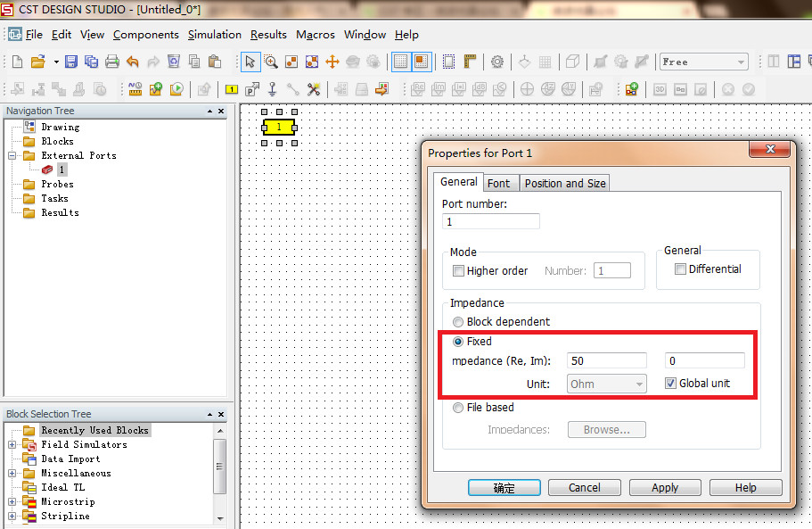Click the yellow ruler icon
The image size is (812, 529).
coord(470,62)
